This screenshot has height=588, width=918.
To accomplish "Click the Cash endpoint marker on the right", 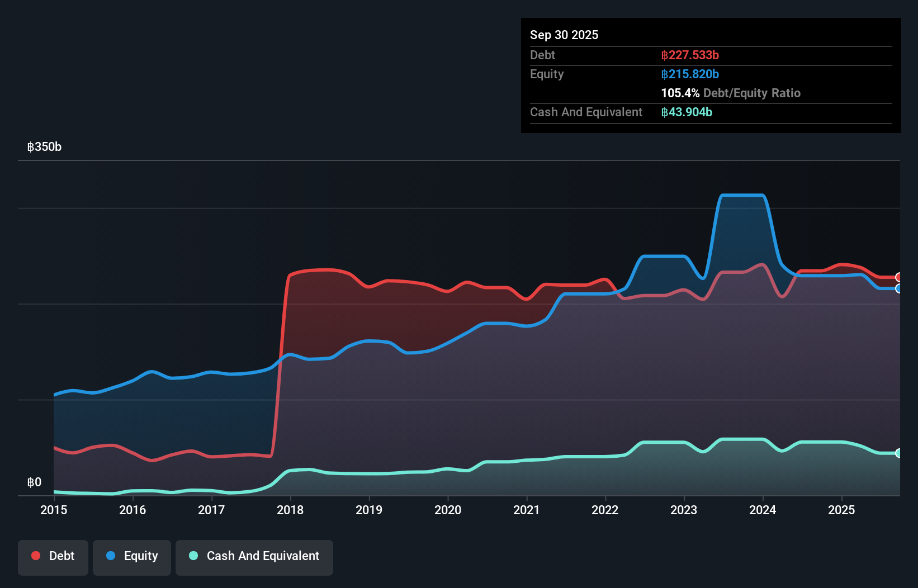I will 899,453.
